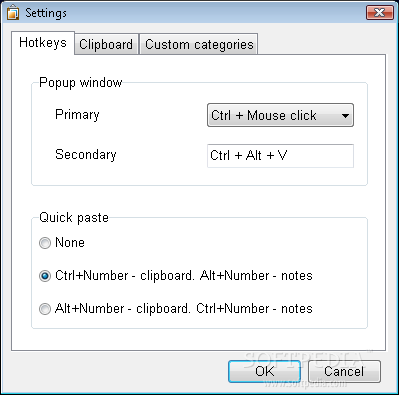Click the Secondary hotkey input field
Viewport: 399px width, 395px height.
click(280, 156)
